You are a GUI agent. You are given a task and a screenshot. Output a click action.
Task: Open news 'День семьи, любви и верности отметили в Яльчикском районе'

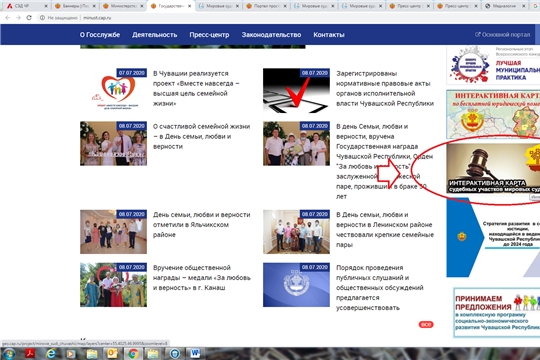click(201, 224)
